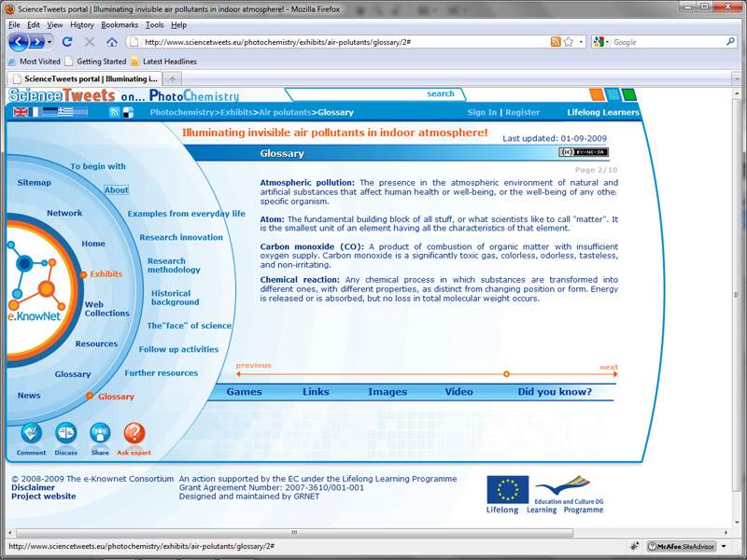Go to previous glossary page
This screenshot has height=560, width=747.
click(253, 365)
